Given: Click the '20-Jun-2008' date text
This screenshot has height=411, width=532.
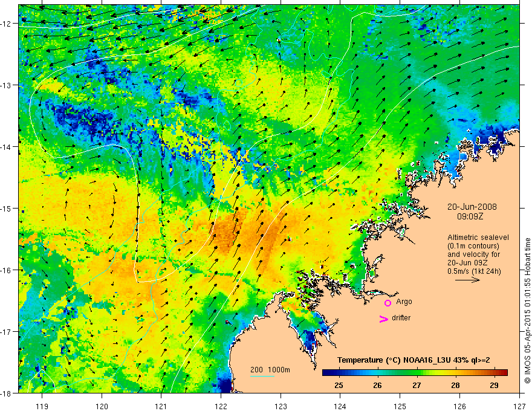Looking at the screenshot, I should (472, 207).
